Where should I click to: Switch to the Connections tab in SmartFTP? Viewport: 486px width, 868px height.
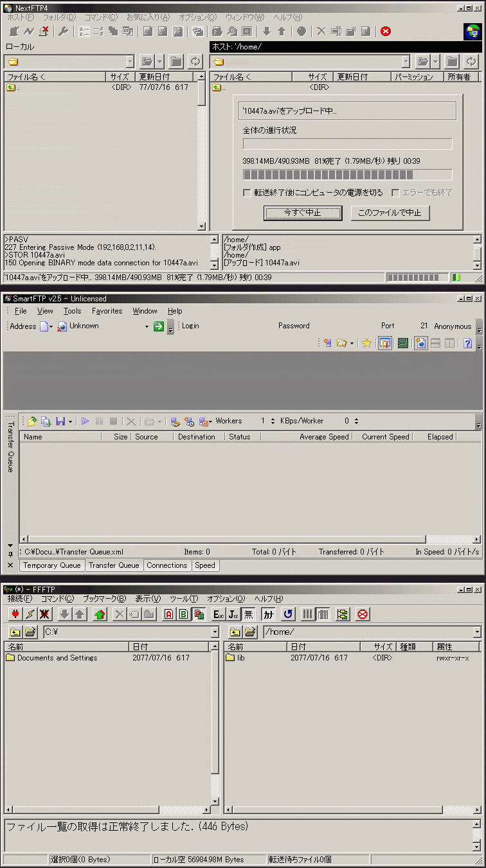coord(166,565)
